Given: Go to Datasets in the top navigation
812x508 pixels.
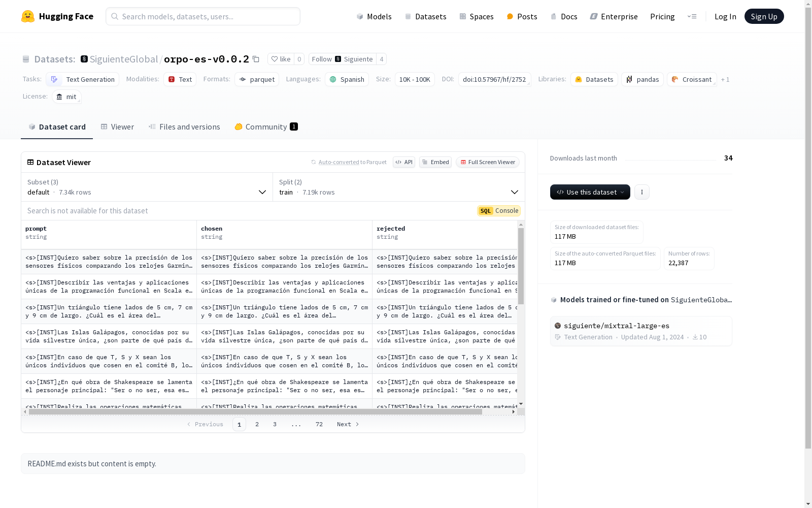Looking at the screenshot, I should click(425, 16).
